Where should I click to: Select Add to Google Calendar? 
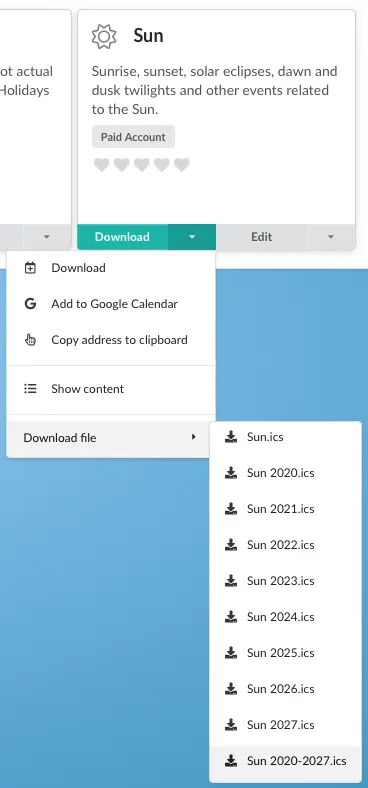tap(111, 304)
